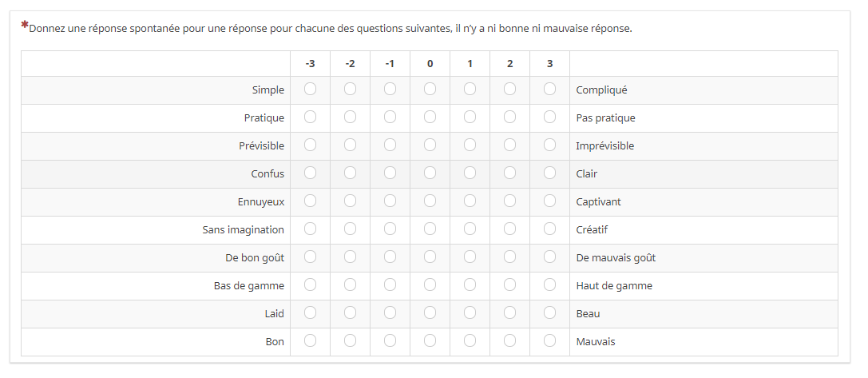
Task: Select -2 for the Pratique–Pas pratique row
Action: [x=350, y=117]
